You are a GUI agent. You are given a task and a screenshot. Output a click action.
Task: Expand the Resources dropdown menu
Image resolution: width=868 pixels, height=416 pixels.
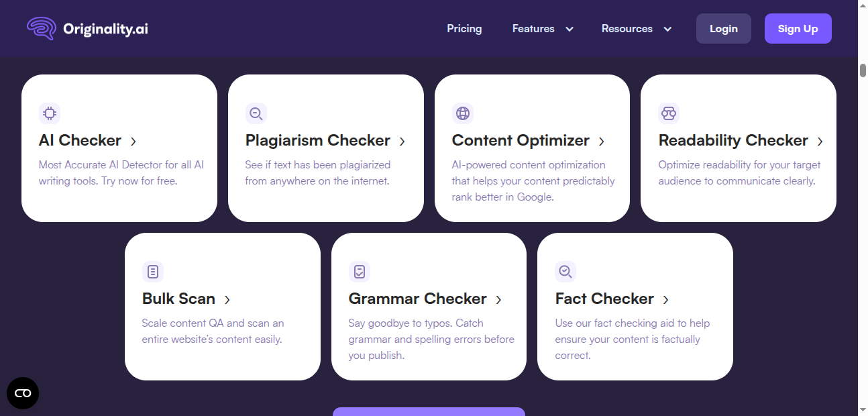[636, 28]
